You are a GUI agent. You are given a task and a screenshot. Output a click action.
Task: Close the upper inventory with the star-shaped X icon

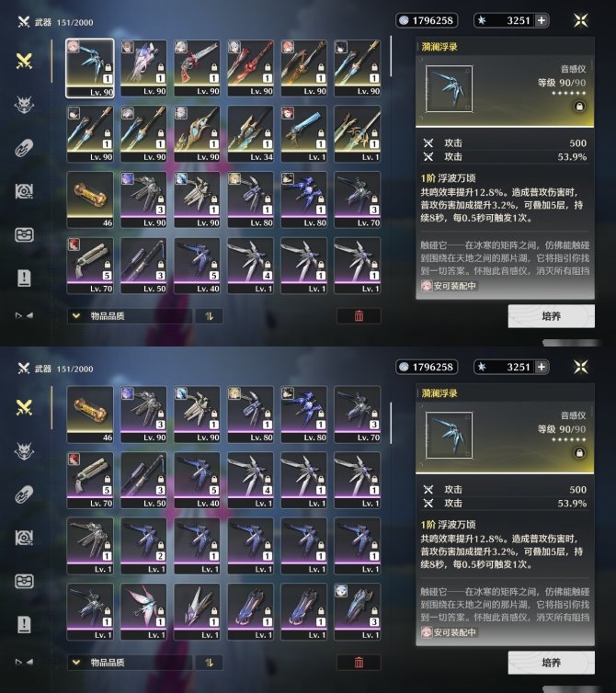point(581,20)
